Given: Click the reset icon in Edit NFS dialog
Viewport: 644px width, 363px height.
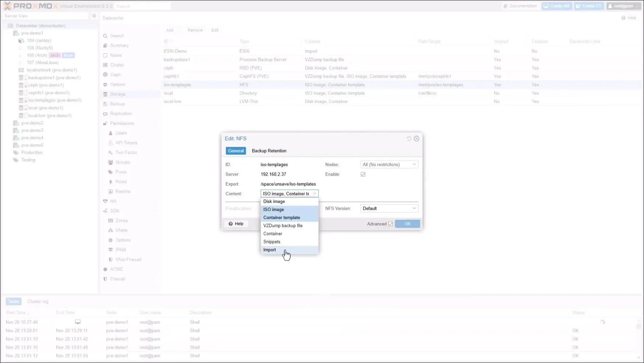Looking at the screenshot, I should coord(409,139).
